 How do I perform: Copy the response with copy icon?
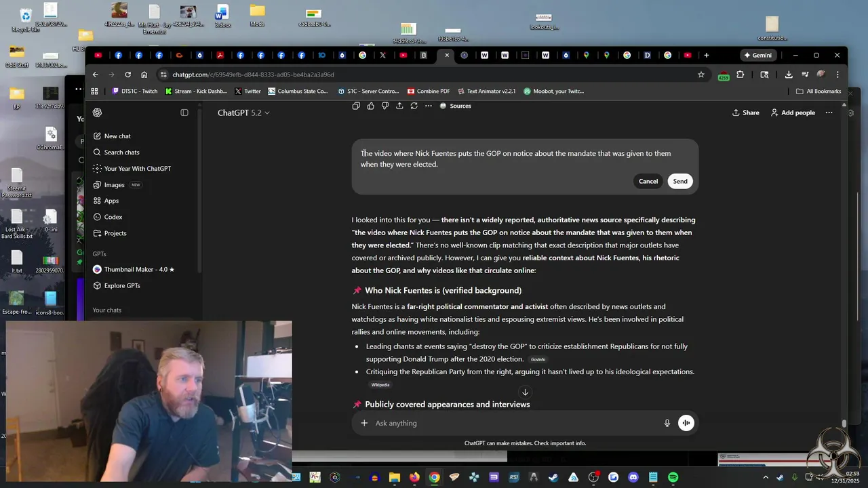pos(356,106)
